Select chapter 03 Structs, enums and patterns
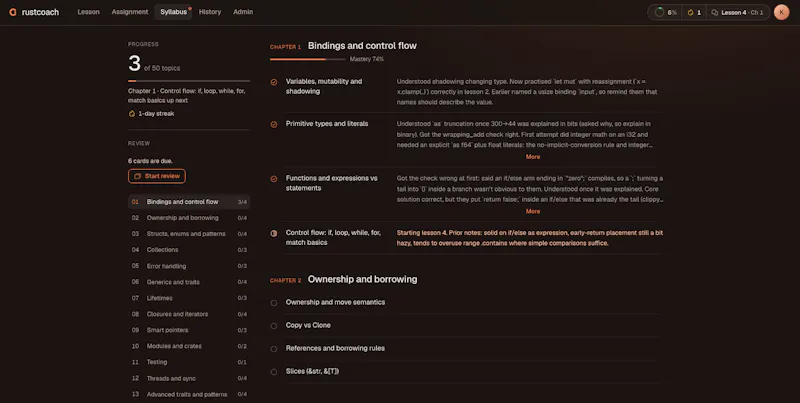This screenshot has height=403, width=800. coord(189,234)
